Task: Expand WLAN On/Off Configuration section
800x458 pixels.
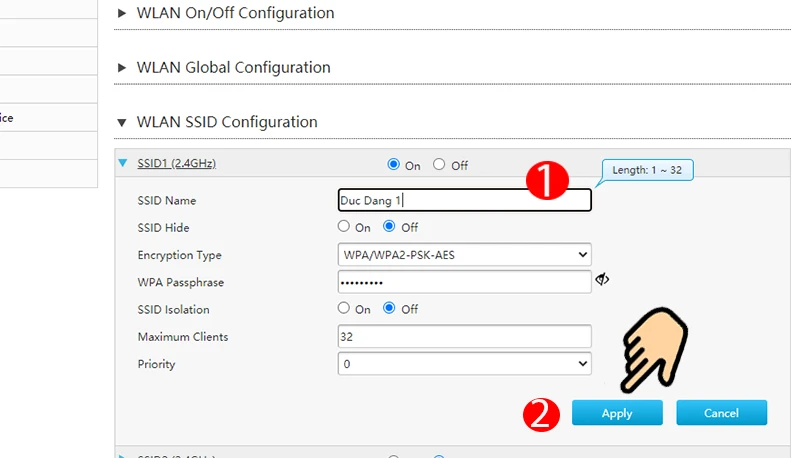Action: [x=123, y=13]
